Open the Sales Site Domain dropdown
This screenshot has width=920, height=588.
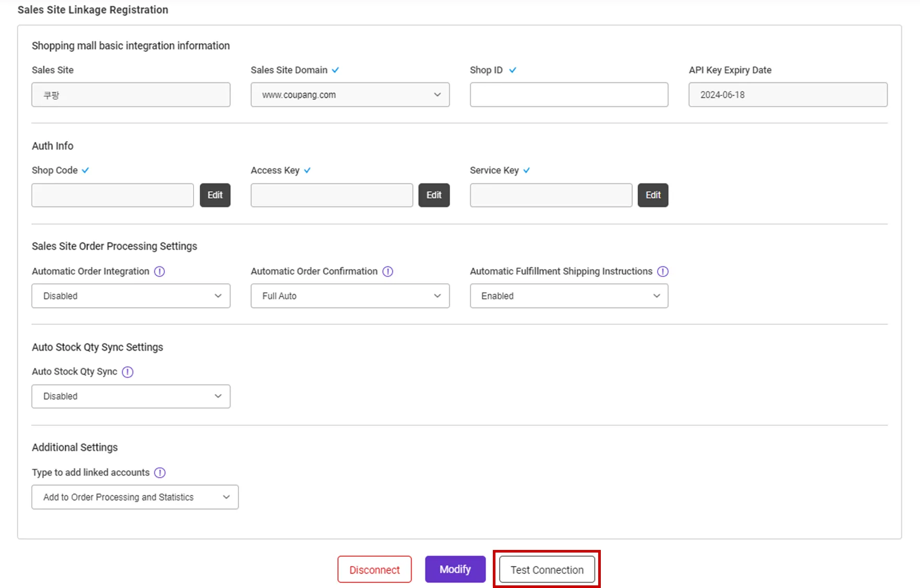click(350, 95)
